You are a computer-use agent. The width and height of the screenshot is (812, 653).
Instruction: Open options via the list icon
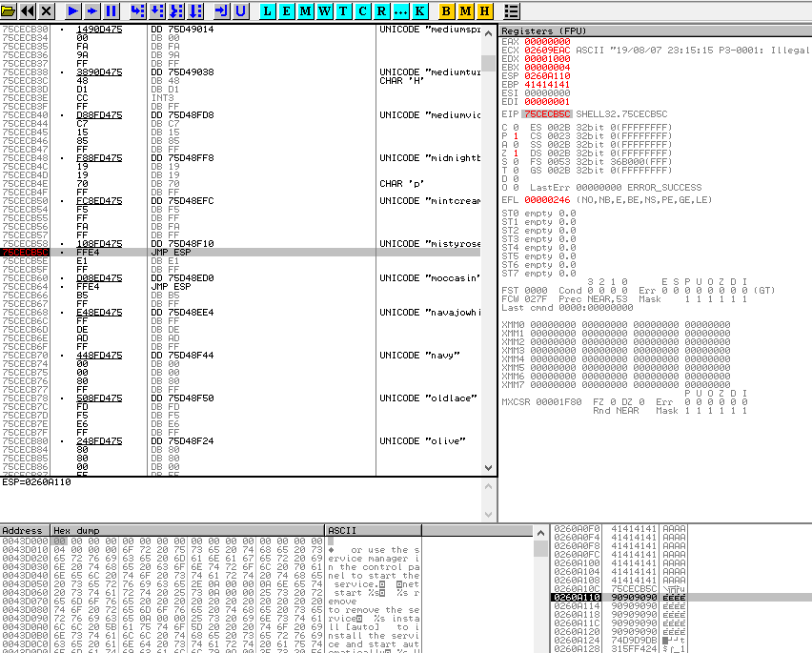(512, 10)
